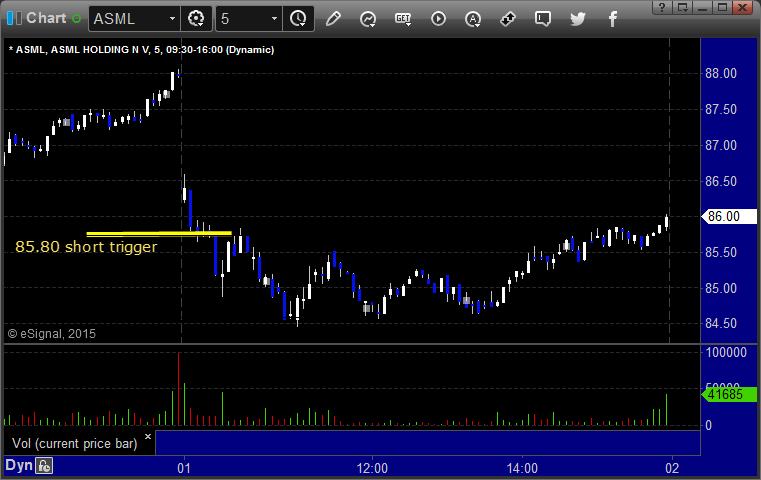Image resolution: width=761 pixels, height=480 pixels.
Task: Click the window help question mark
Action: pos(662,7)
